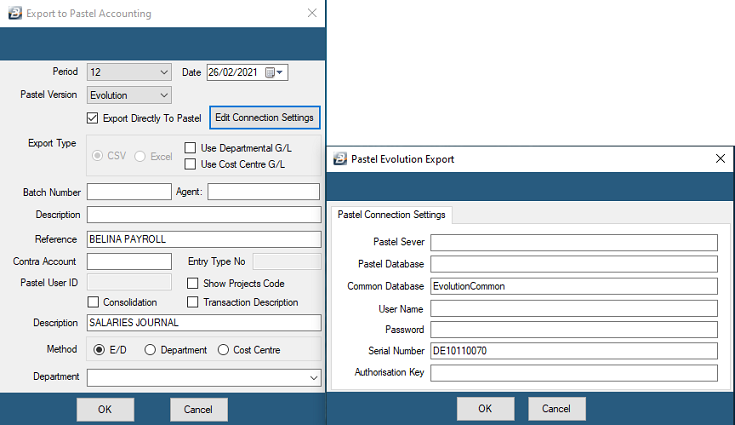Close the Pastel Evolution Export window
The height and width of the screenshot is (425, 735).
click(720, 159)
